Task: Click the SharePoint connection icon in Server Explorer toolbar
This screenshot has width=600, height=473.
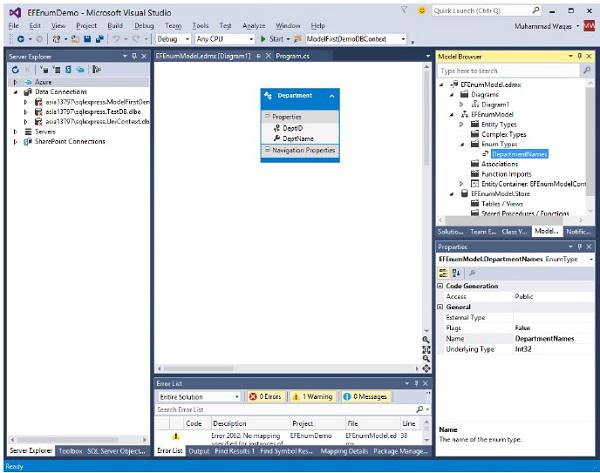Action: click(x=68, y=70)
